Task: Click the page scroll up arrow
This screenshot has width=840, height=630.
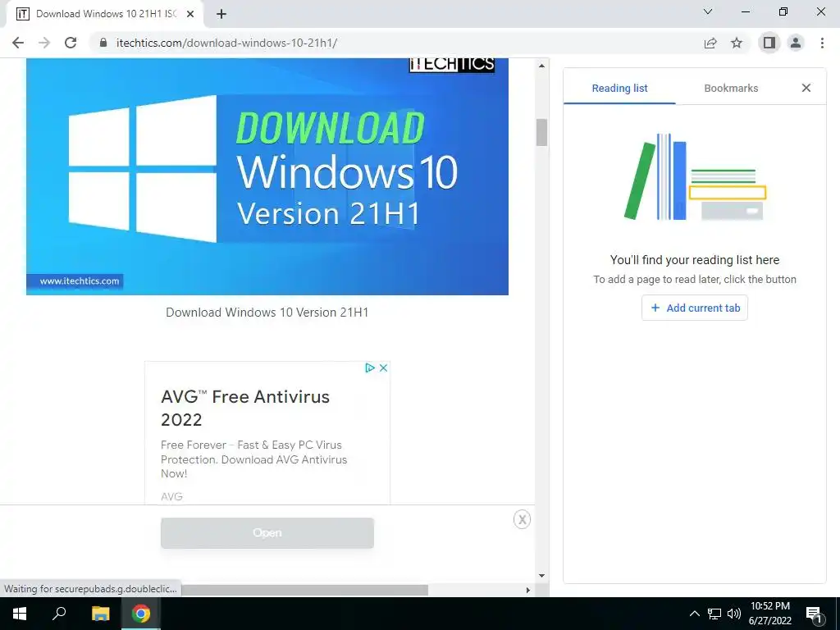Action: pos(541,66)
